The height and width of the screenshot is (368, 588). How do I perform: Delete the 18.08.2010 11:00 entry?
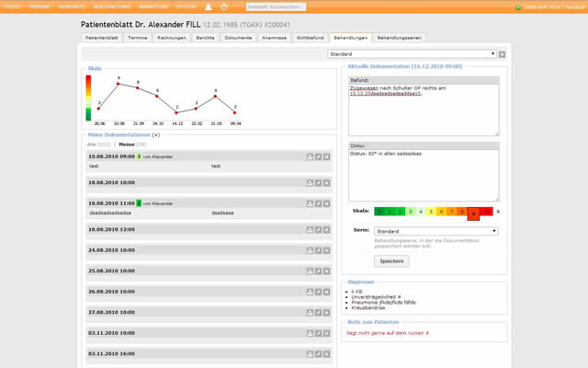[327, 203]
